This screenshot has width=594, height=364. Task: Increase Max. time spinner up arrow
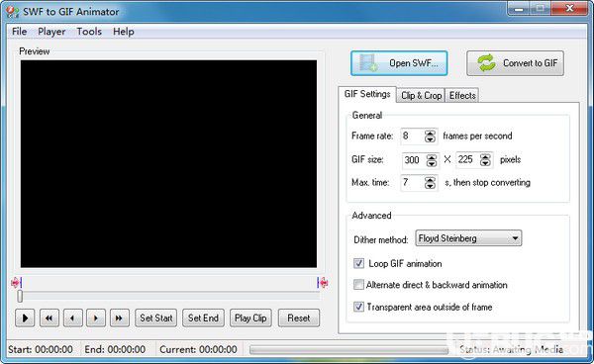point(430,180)
